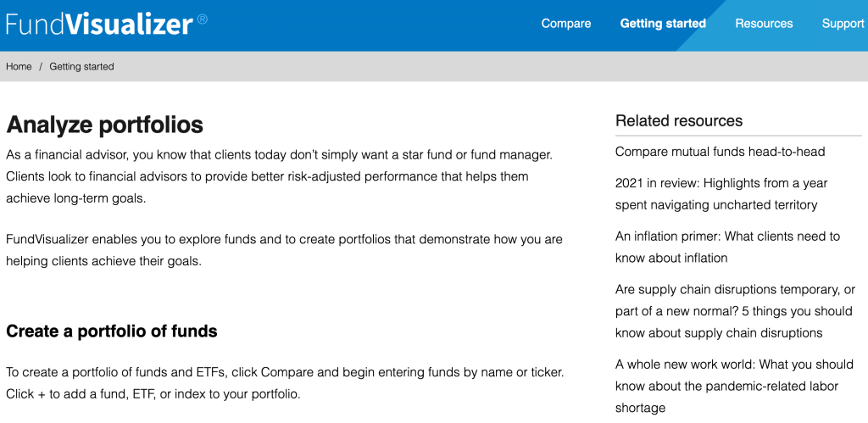The image size is (868, 423).
Task: Open the 2021 in review article
Action: pyautogui.click(x=721, y=193)
